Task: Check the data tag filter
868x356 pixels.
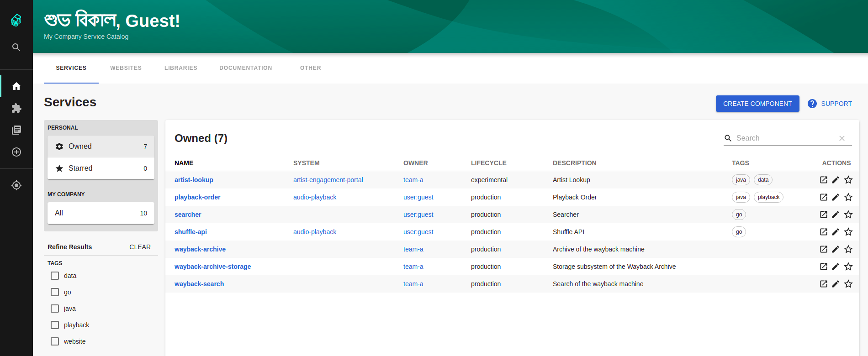Action: click(x=55, y=276)
